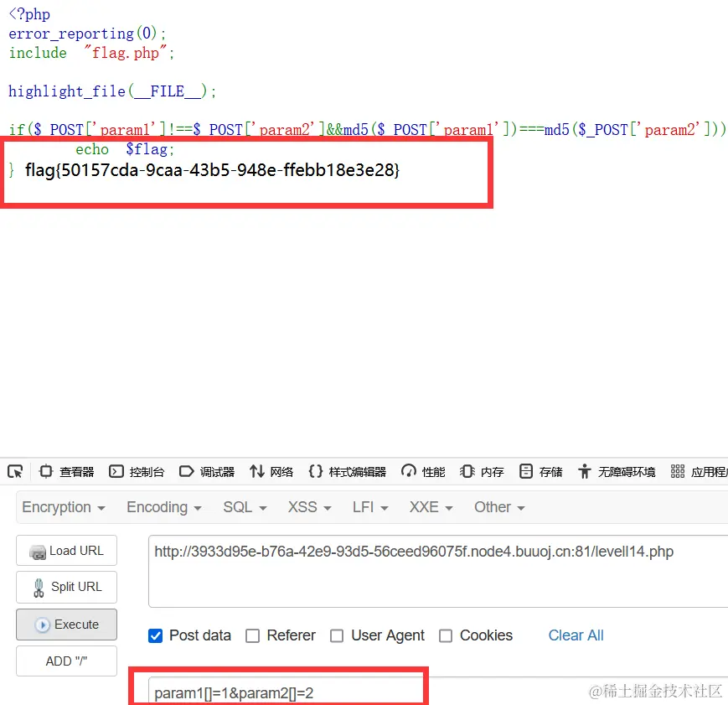
Task: Click the post data field with param1[]=1
Action: click(x=438, y=692)
